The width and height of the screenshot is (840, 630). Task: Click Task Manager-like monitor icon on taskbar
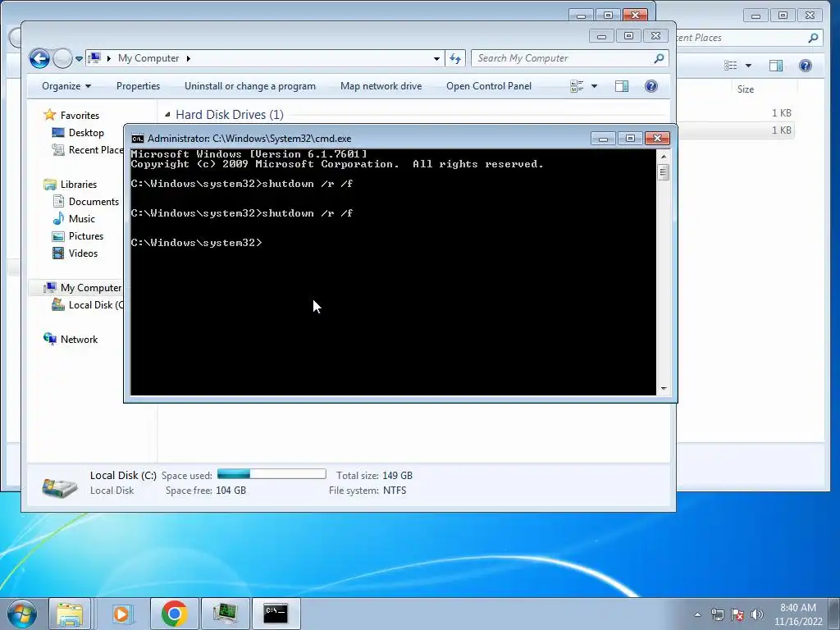[x=225, y=614]
